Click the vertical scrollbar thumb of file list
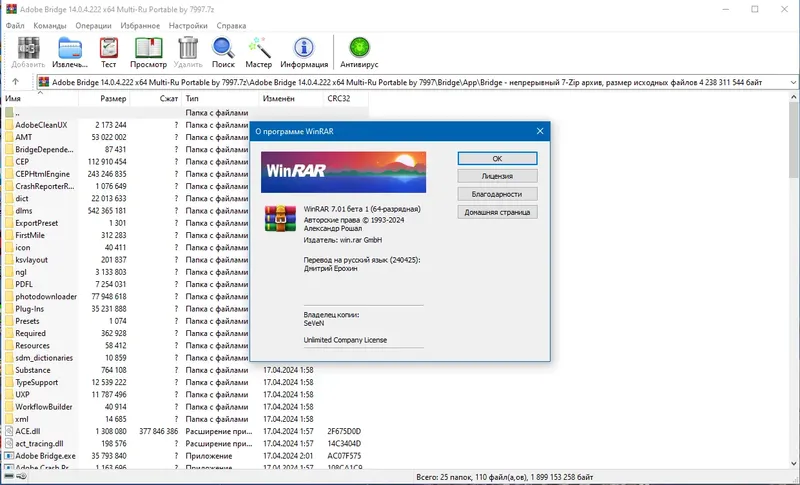The width and height of the screenshot is (800, 485). click(793, 139)
